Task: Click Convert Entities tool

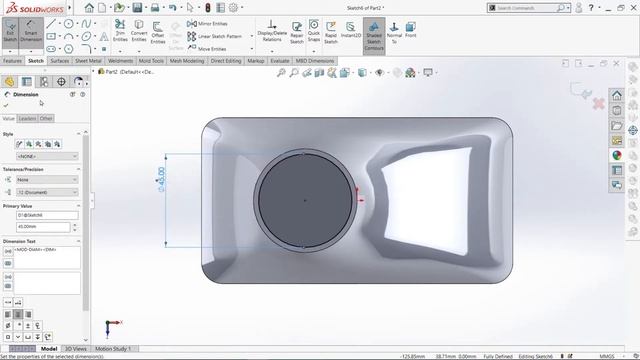Action: (139, 31)
